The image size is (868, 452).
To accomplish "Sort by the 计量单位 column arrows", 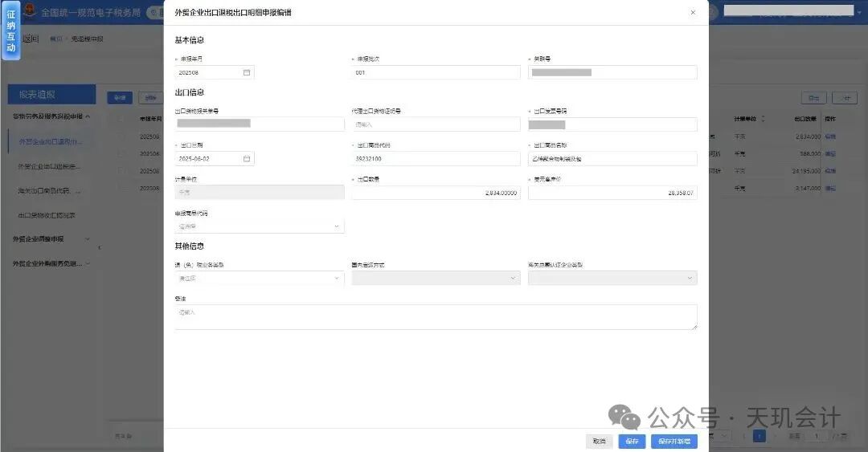I will 763,119.
